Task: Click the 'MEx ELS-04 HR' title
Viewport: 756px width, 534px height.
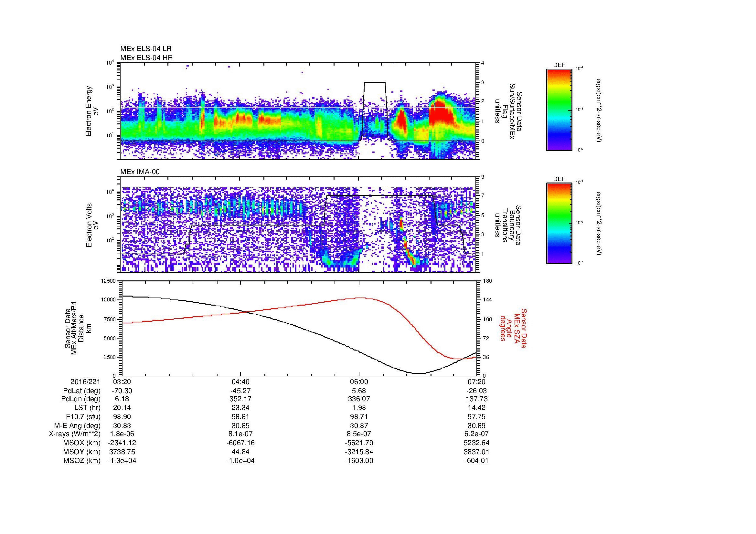Action: pyautogui.click(x=146, y=58)
